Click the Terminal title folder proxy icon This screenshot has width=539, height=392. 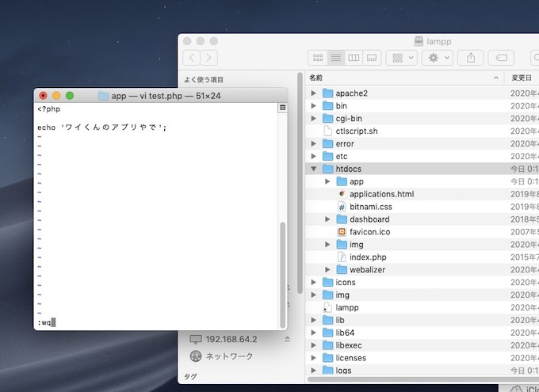click(103, 96)
